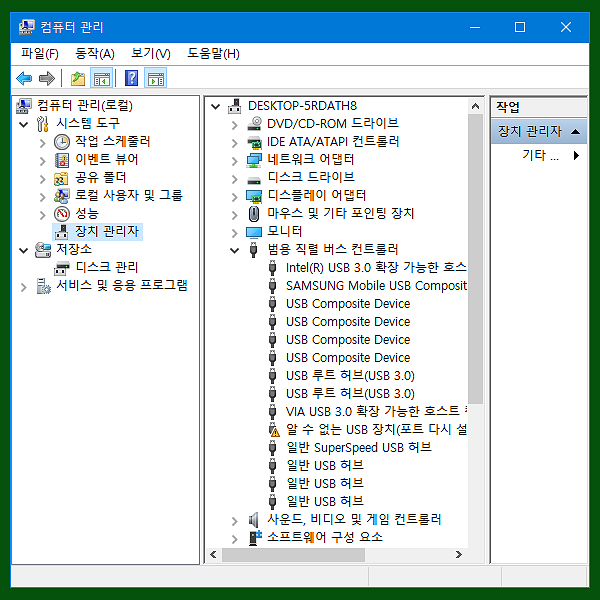Click the 사운드, 비디오 및 게임 컨트롤러 speaker icon
The image size is (600, 600).
pyautogui.click(x=254, y=520)
